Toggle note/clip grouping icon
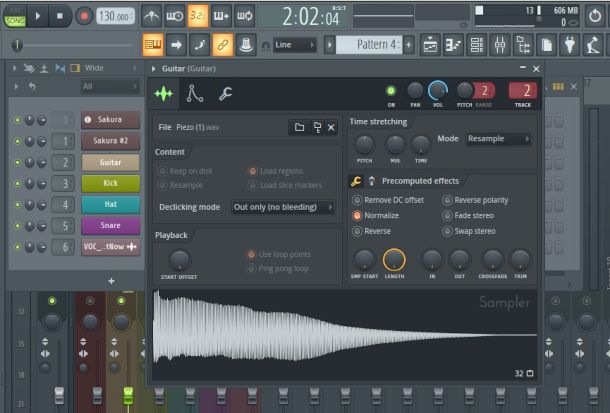610x413 pixels. pyautogui.click(x=200, y=45)
